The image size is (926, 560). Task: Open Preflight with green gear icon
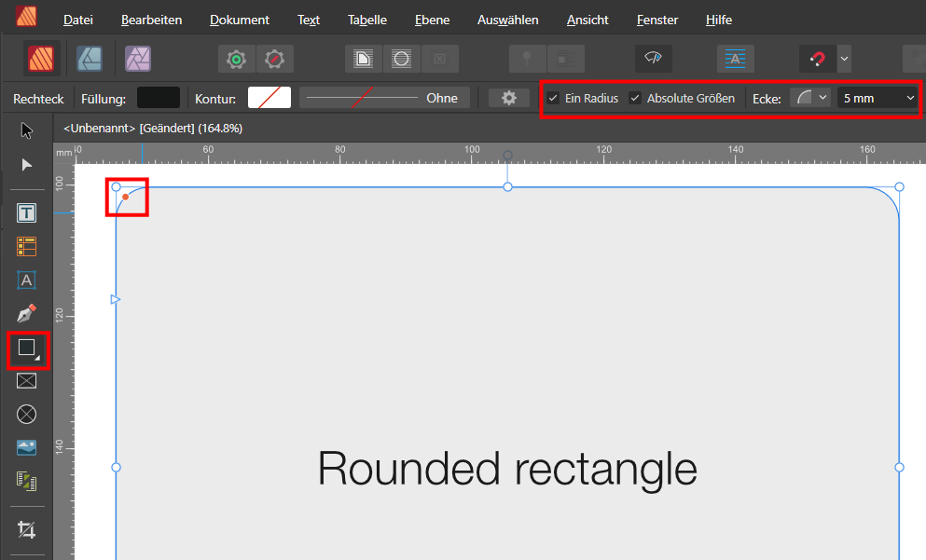(x=236, y=59)
